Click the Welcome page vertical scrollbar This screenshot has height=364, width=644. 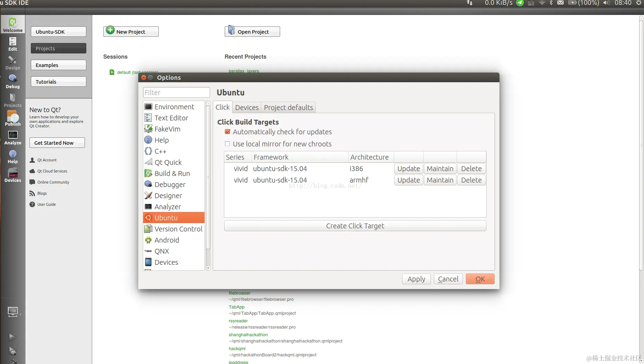click(641, 146)
